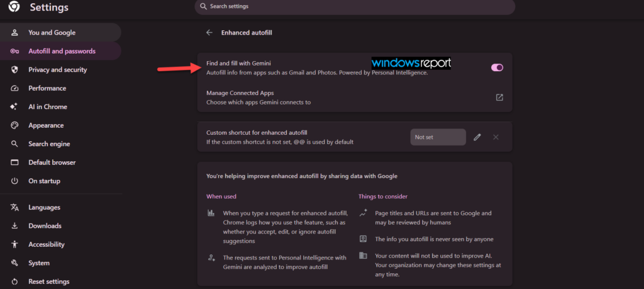This screenshot has height=289, width=644.
Task: Click the power icon beside On startup
Action: (15, 181)
